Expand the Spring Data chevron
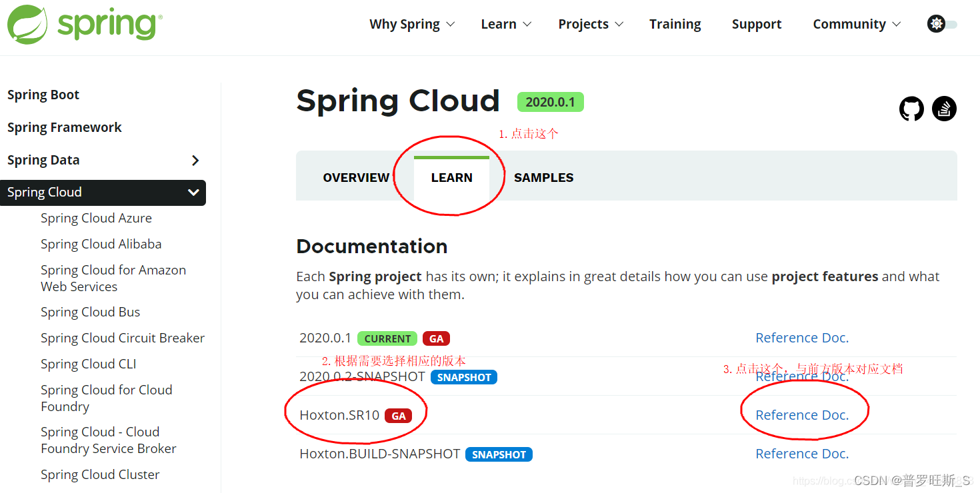The width and height of the screenshot is (980, 493). coord(195,160)
